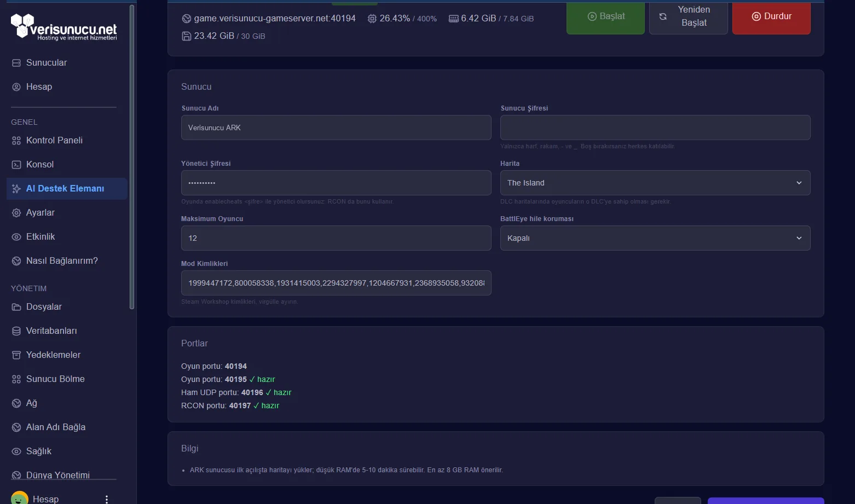
Task: Focus the Maksimum Oyuncu input field
Action: tap(336, 238)
